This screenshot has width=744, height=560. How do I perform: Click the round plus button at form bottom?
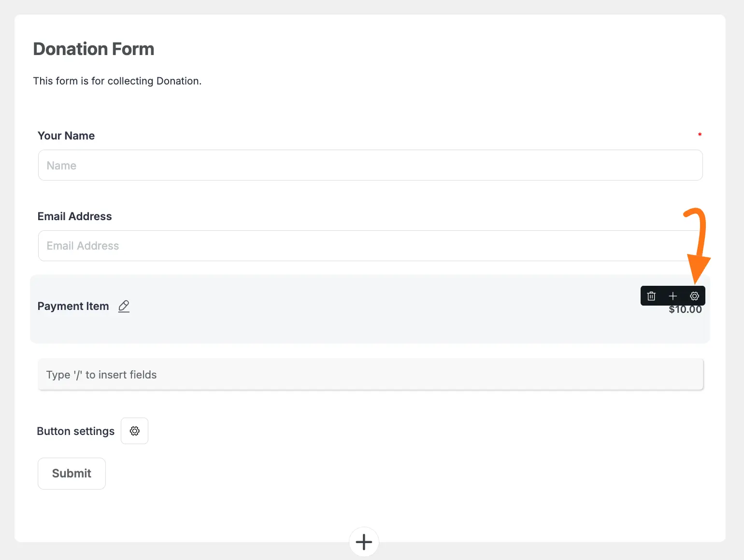[364, 542]
